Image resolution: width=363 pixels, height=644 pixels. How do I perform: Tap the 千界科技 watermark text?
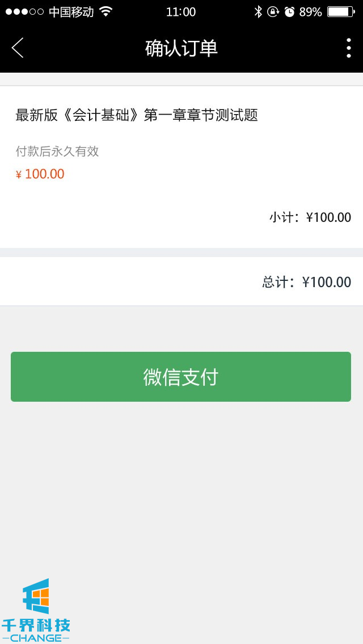pos(36,625)
